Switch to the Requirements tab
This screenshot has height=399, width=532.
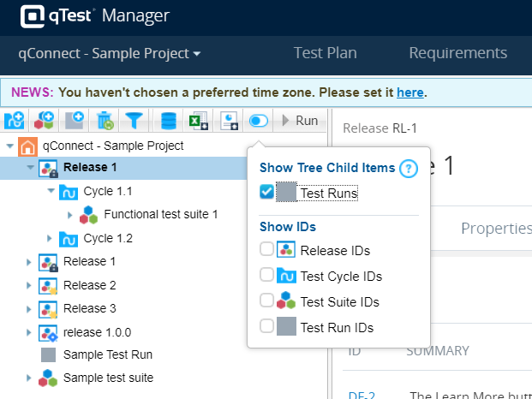[x=458, y=53]
